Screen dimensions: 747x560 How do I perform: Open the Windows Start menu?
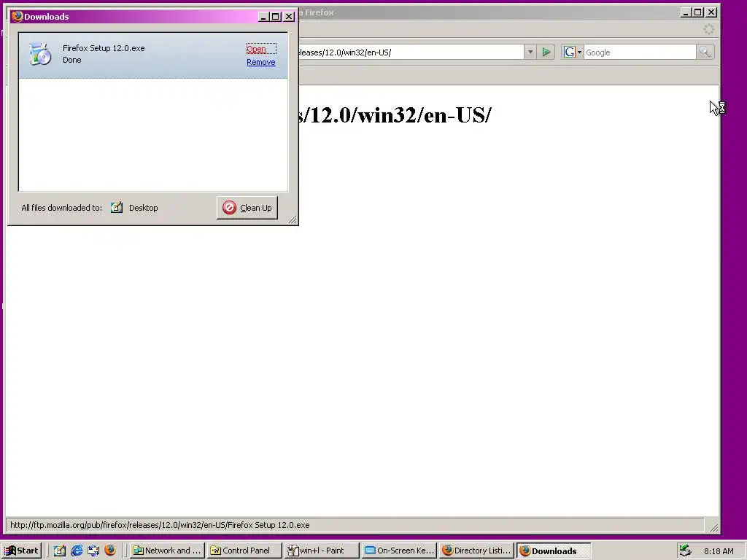click(x=21, y=551)
